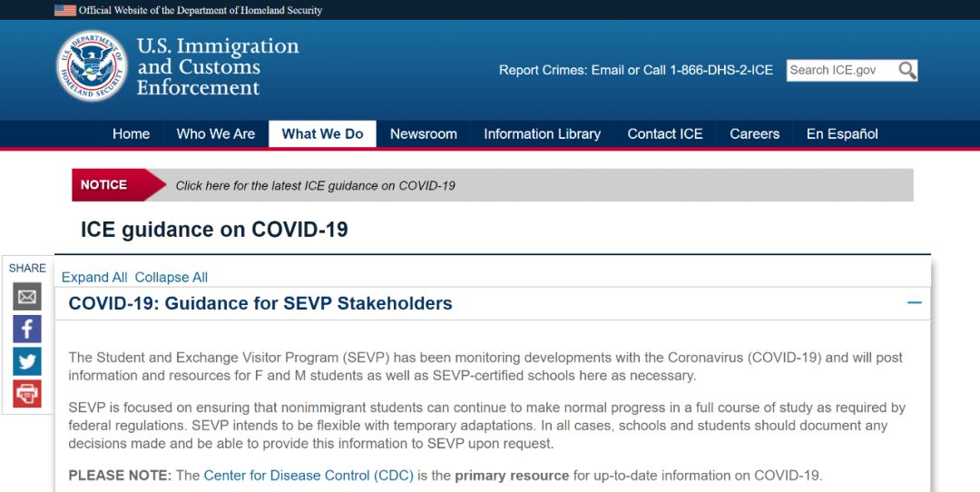Click the red print icon

click(x=27, y=393)
